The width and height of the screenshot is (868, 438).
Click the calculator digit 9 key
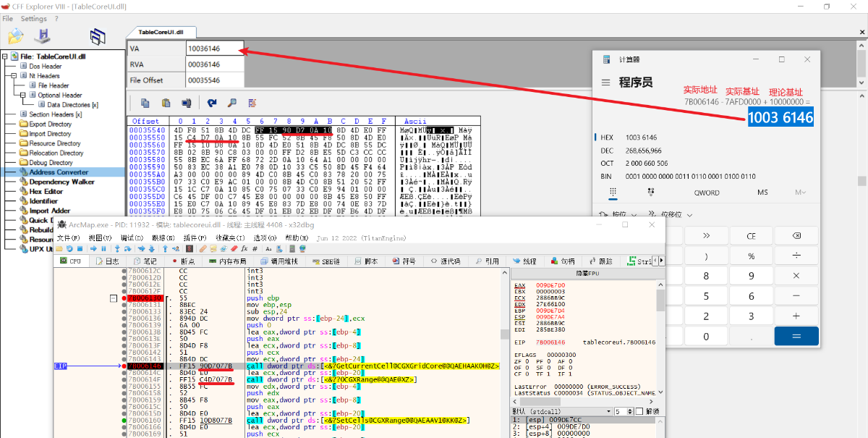(752, 276)
